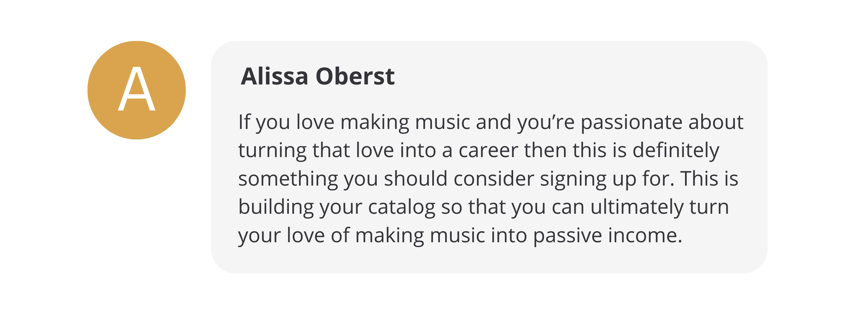Click the words 'passive income' at the end
Viewport: 868px width, 326px height.
pos(605,236)
